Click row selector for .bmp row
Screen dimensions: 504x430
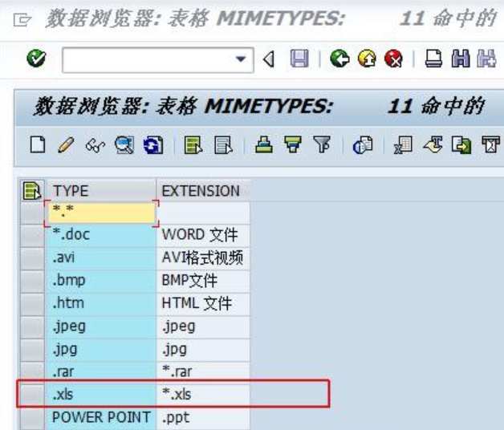tap(32, 282)
